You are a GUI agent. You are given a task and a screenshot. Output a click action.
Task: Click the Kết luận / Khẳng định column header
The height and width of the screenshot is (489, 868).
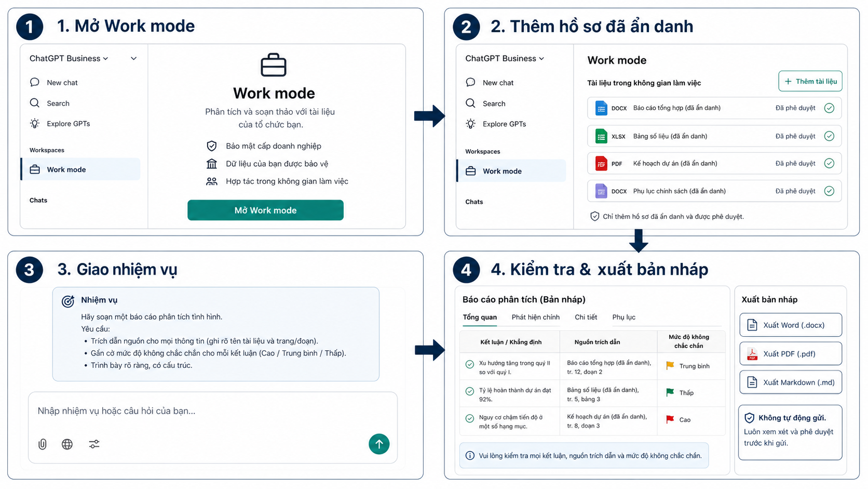511,342
